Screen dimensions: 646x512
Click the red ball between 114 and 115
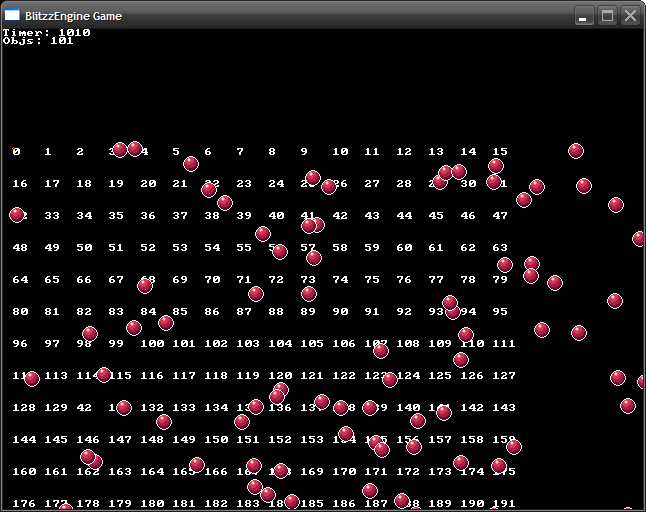coord(104,375)
